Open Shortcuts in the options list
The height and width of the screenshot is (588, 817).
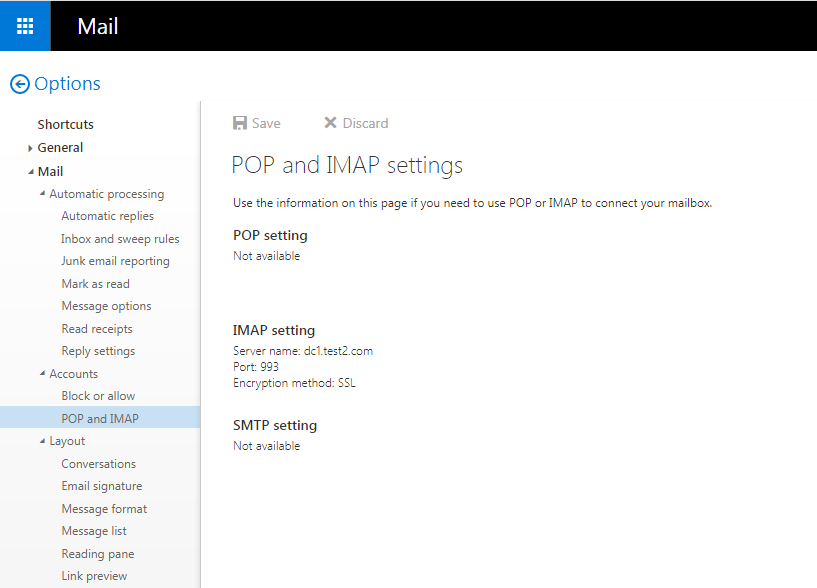pyautogui.click(x=65, y=124)
